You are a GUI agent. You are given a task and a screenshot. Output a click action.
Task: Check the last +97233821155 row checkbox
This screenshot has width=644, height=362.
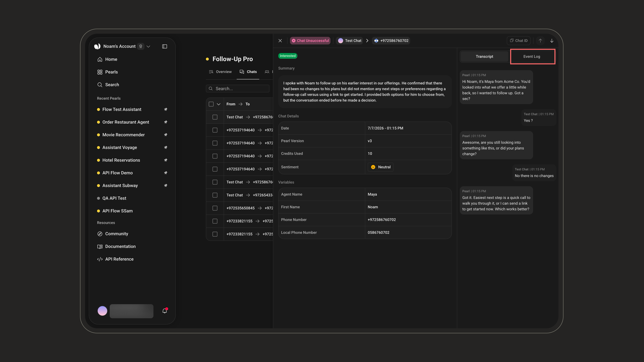[215, 234]
